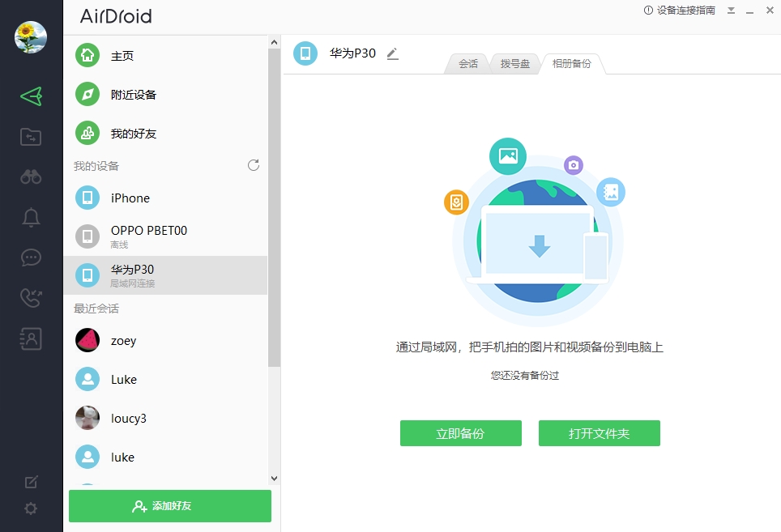Open the files folder icon in left sidebar

[x=31, y=136]
